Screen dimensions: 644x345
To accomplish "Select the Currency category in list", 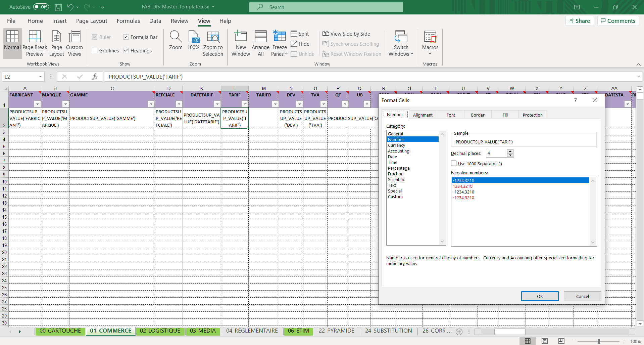I will [396, 145].
